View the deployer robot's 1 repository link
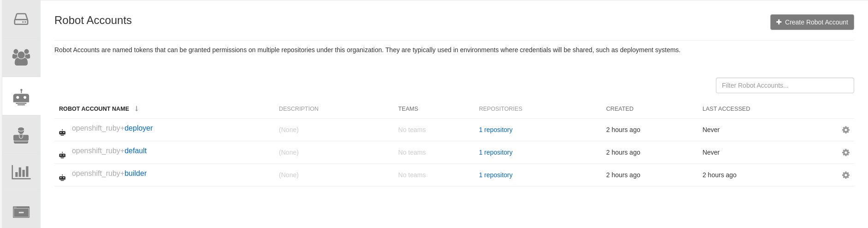Image resolution: width=868 pixels, height=228 pixels. pyautogui.click(x=496, y=130)
